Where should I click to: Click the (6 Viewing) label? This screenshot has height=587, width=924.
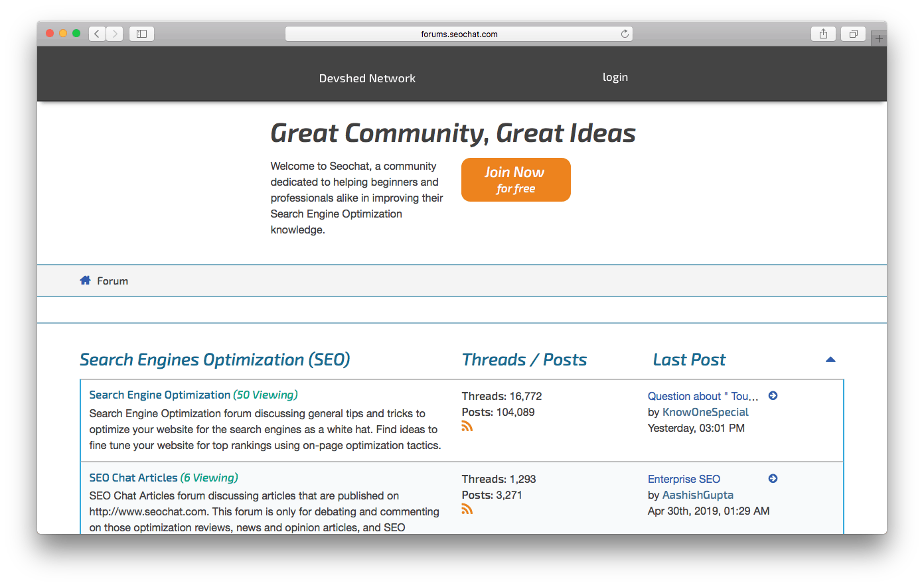[x=209, y=478]
